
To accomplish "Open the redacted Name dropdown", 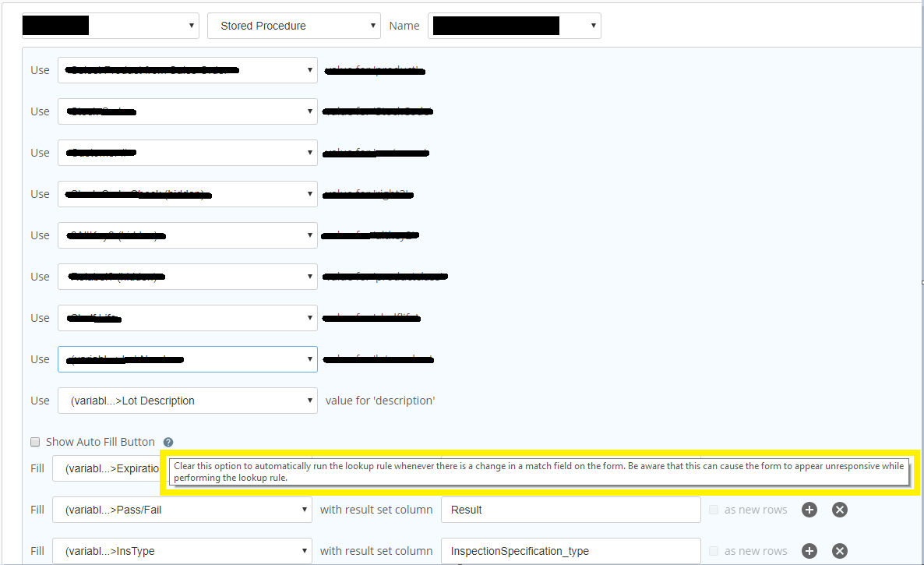I will click(514, 26).
